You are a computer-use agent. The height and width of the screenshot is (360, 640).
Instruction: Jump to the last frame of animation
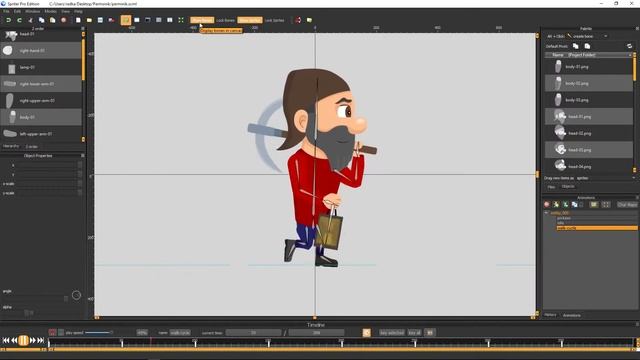point(41,340)
